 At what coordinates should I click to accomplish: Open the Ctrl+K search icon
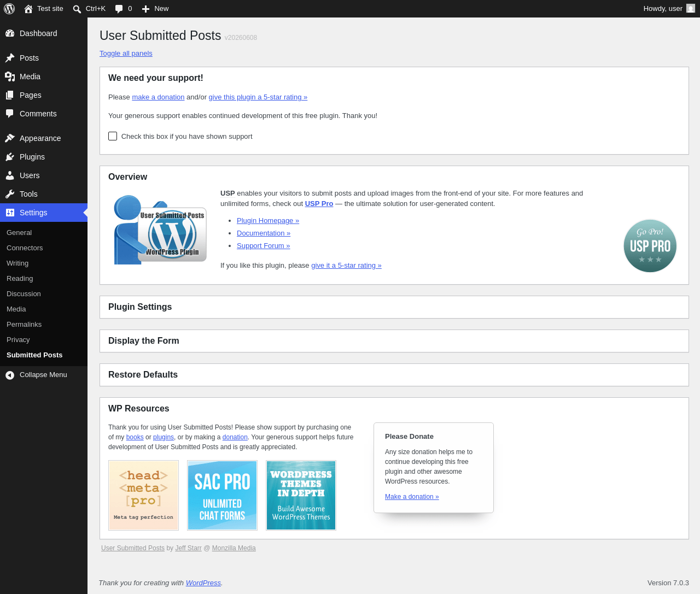77,9
